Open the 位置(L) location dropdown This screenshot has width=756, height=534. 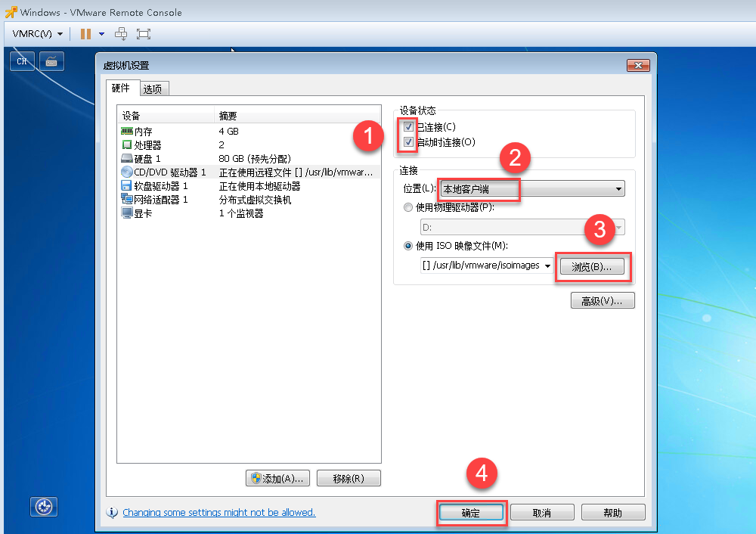pos(532,189)
